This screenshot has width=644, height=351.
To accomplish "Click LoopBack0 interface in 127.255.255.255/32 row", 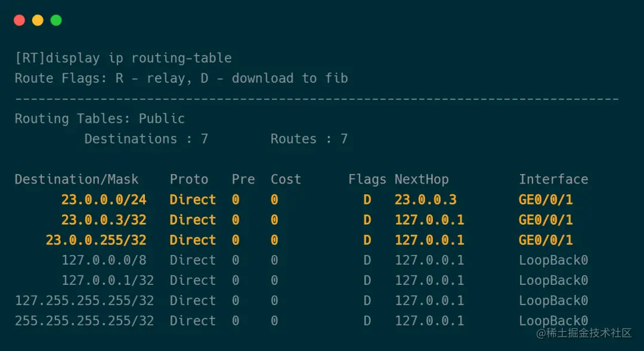I will (553, 300).
